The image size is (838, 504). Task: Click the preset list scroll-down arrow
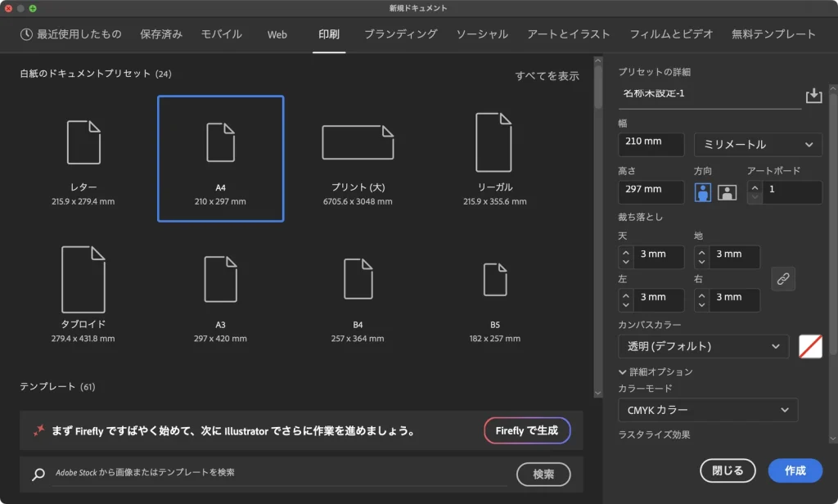598,393
